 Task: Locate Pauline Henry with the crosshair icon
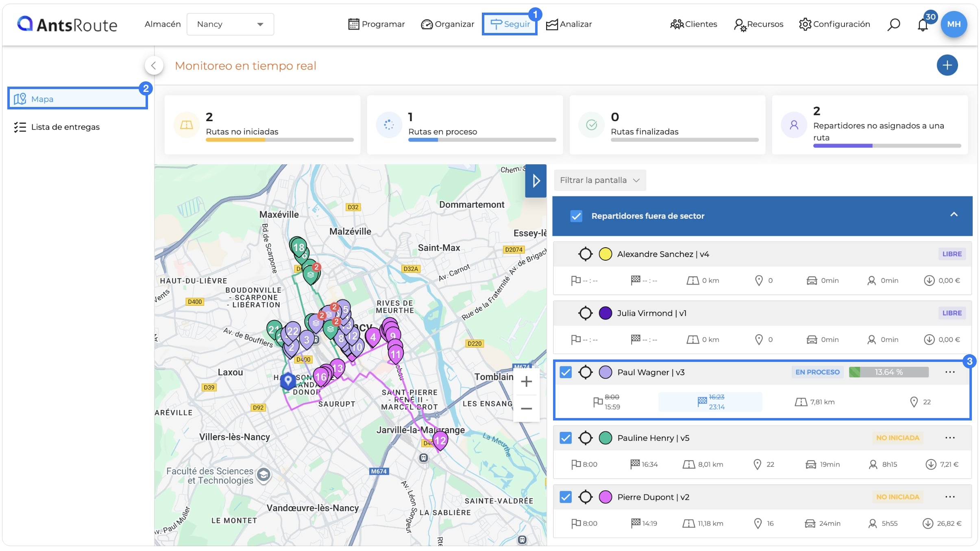click(585, 438)
